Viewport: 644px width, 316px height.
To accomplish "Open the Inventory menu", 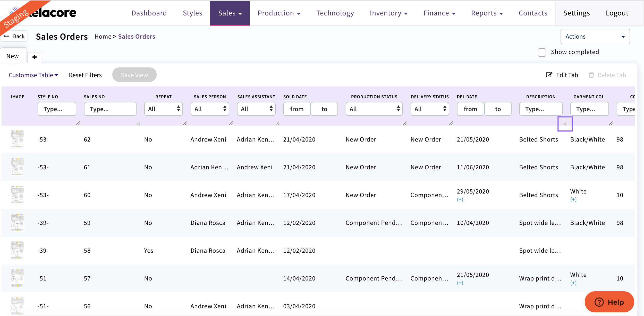I will (x=388, y=13).
